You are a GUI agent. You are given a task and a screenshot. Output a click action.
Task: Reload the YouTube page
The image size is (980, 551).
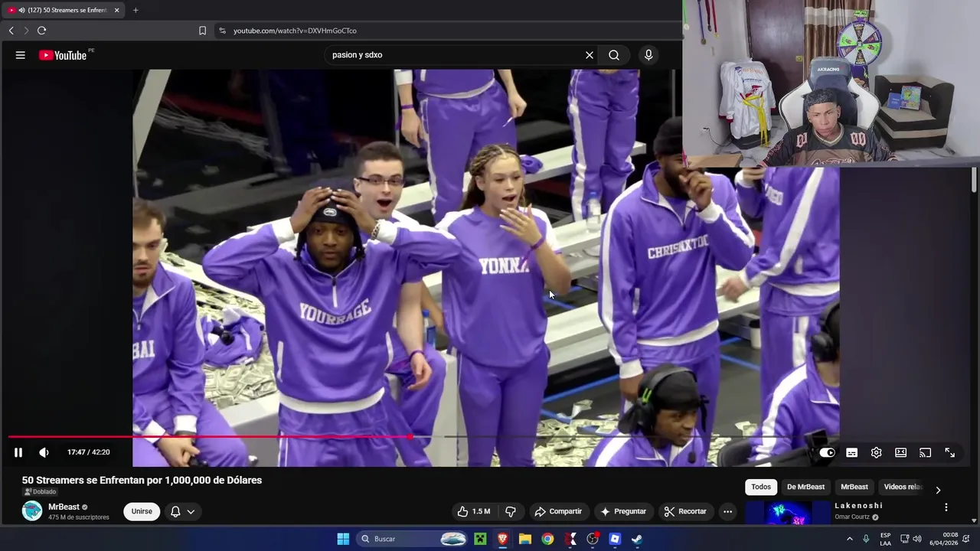click(x=41, y=31)
